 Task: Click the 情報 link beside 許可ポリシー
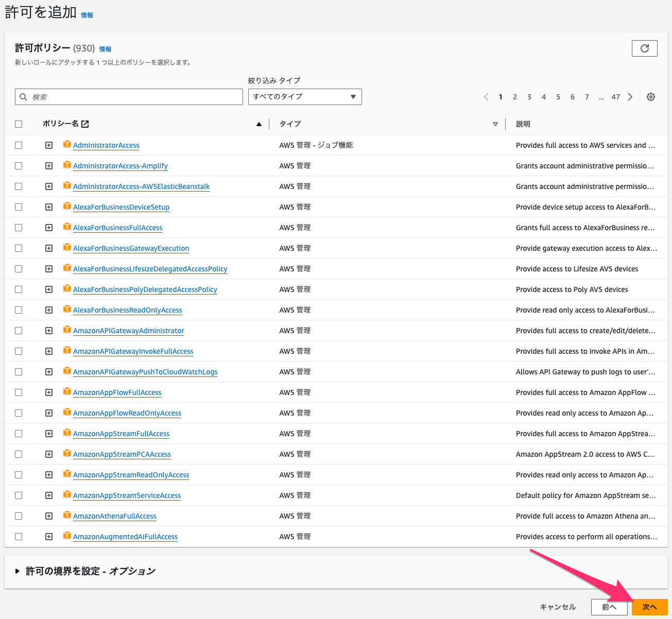click(105, 49)
